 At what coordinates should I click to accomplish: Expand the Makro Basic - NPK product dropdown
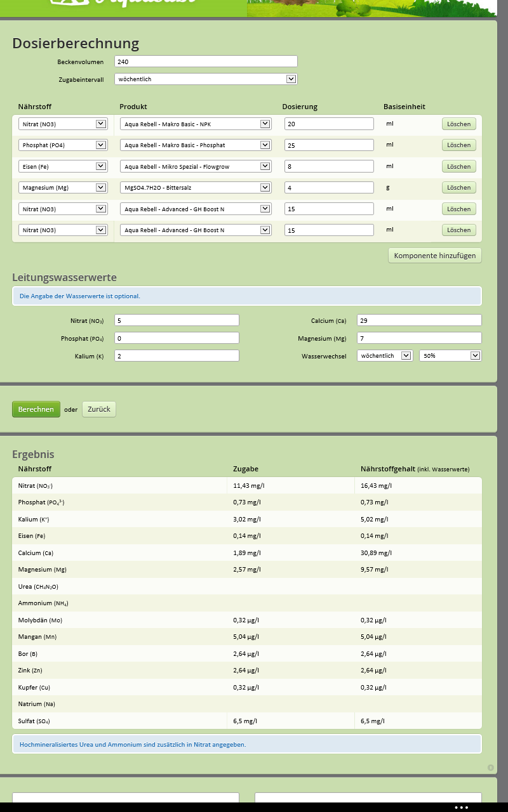tap(196, 124)
